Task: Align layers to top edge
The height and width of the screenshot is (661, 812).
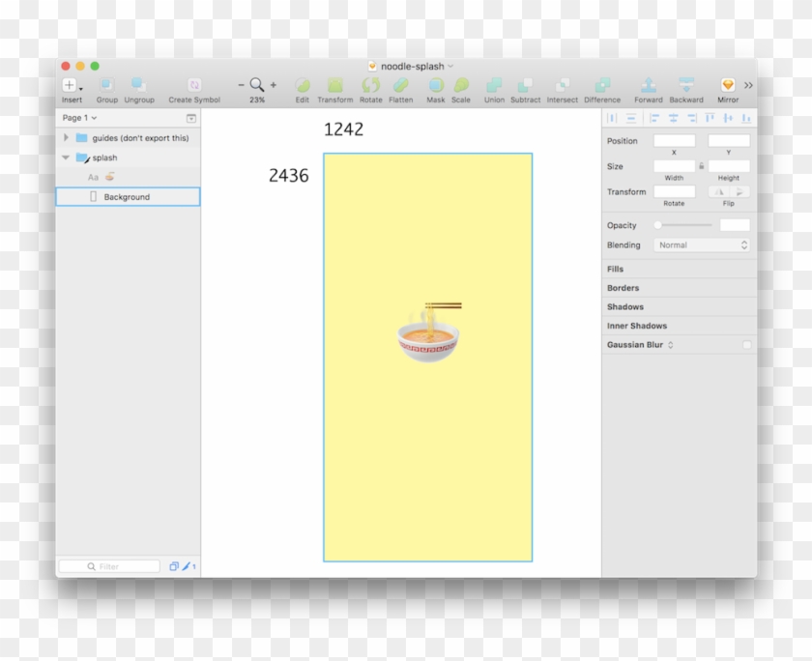Action: coord(710,119)
